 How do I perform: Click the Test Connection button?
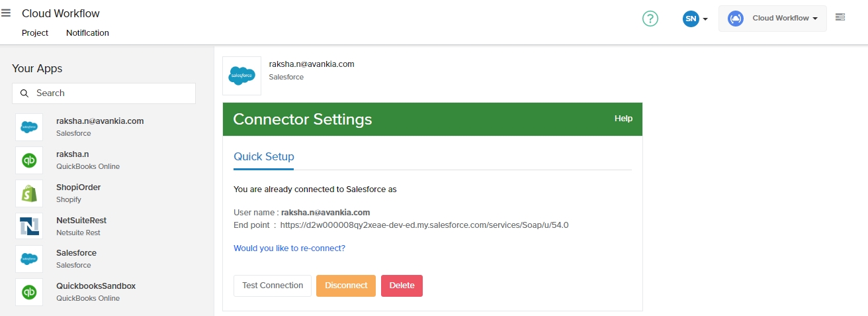(273, 286)
